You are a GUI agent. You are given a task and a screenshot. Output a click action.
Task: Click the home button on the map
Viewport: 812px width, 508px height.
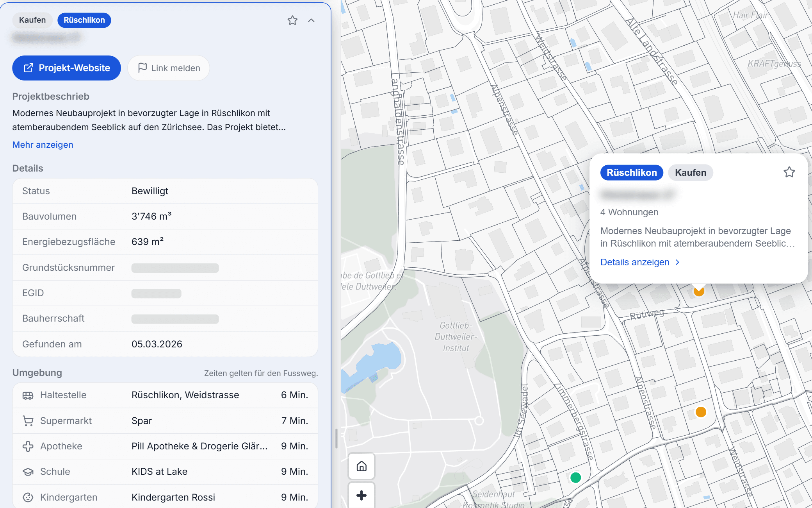pyautogui.click(x=361, y=466)
